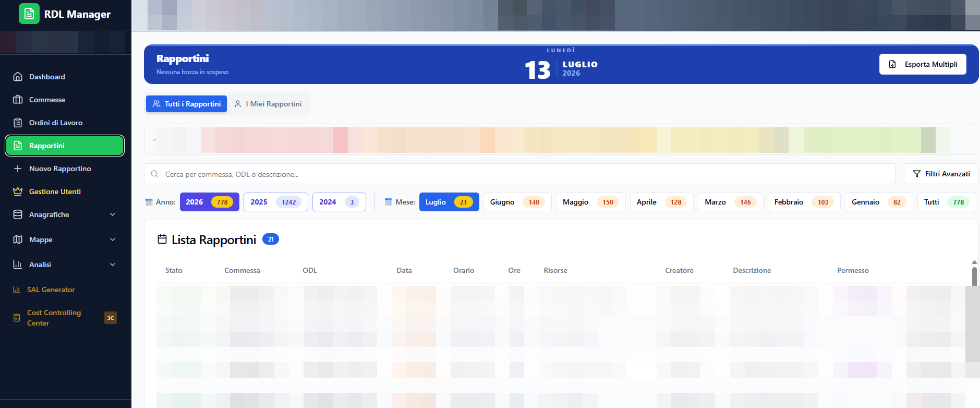The image size is (980, 408).
Task: Show Tutti months filter
Action: pyautogui.click(x=947, y=202)
